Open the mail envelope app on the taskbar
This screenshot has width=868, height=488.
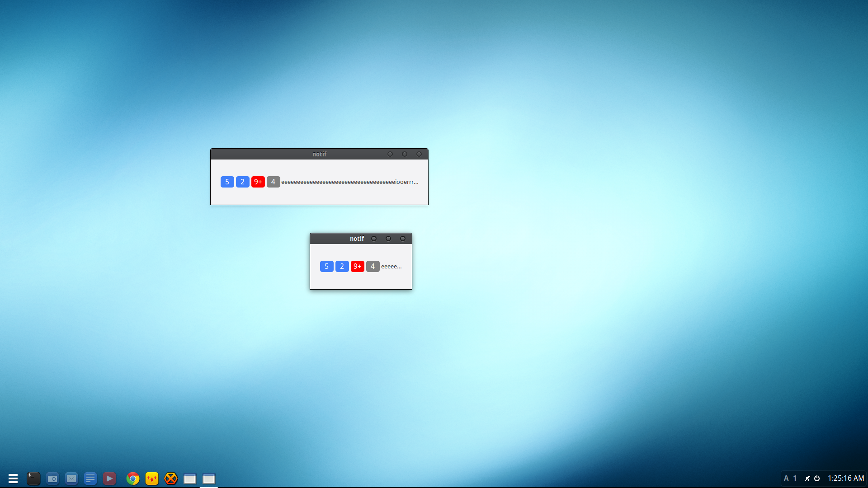71,479
